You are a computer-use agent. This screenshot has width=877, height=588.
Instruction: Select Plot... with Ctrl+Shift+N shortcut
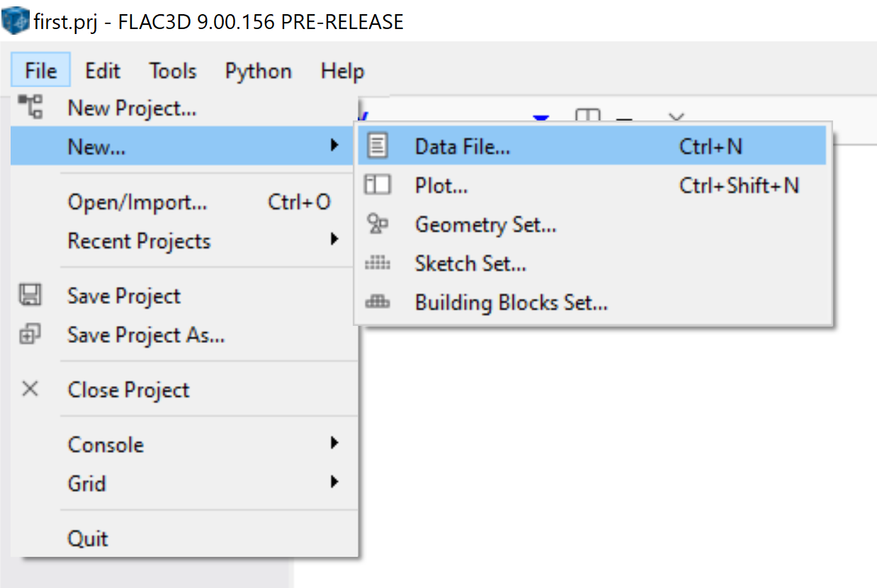[x=441, y=186]
